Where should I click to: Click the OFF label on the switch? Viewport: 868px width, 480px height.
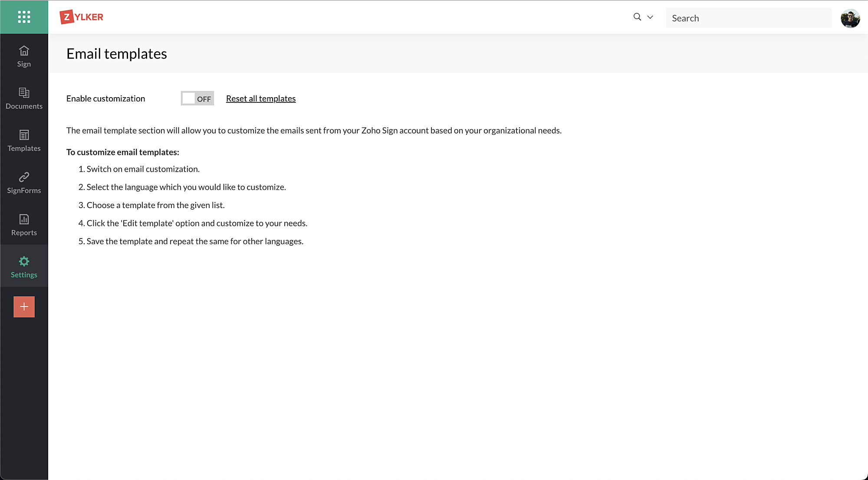[204, 99]
